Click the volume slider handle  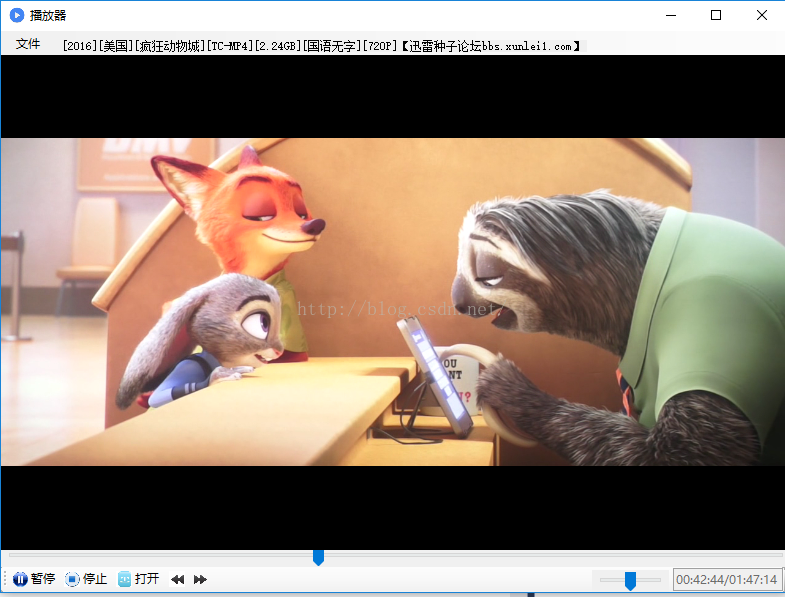click(x=630, y=581)
